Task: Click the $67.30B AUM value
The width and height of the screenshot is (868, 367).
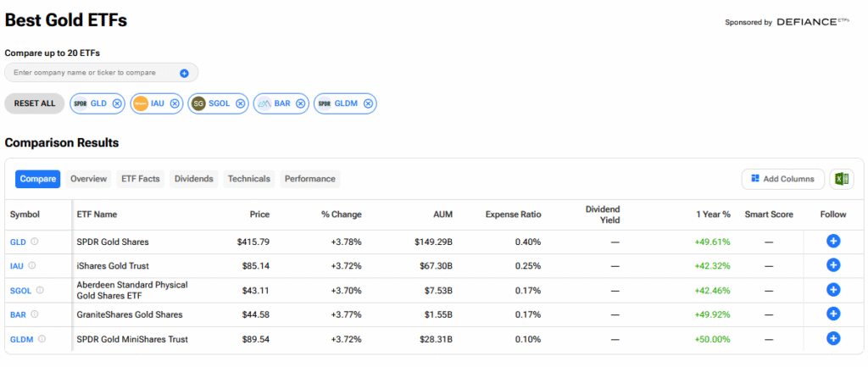Action: [437, 266]
